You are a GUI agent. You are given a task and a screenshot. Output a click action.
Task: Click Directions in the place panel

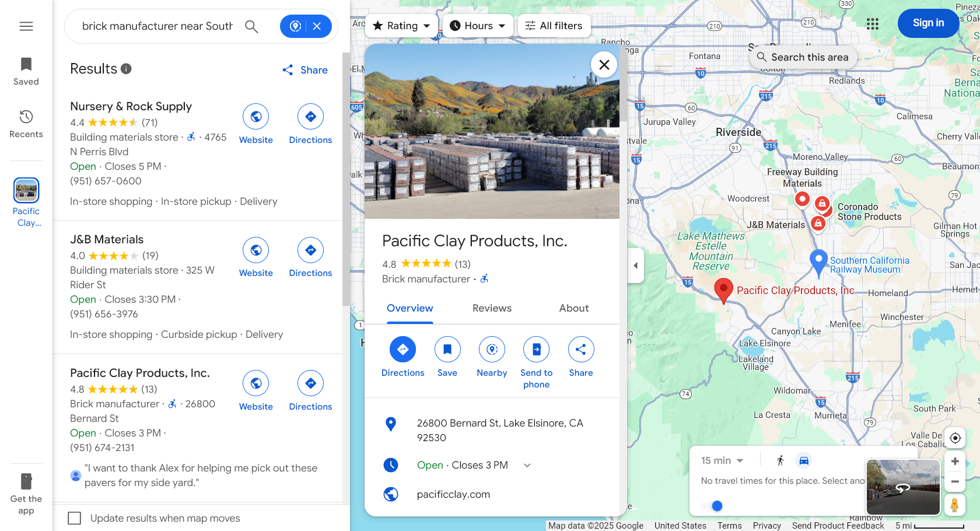pyautogui.click(x=403, y=357)
